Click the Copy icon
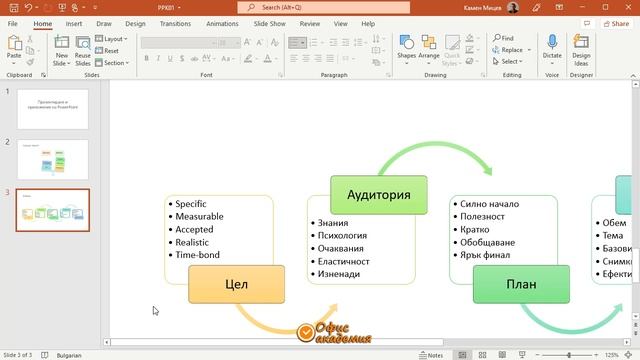 (30, 51)
